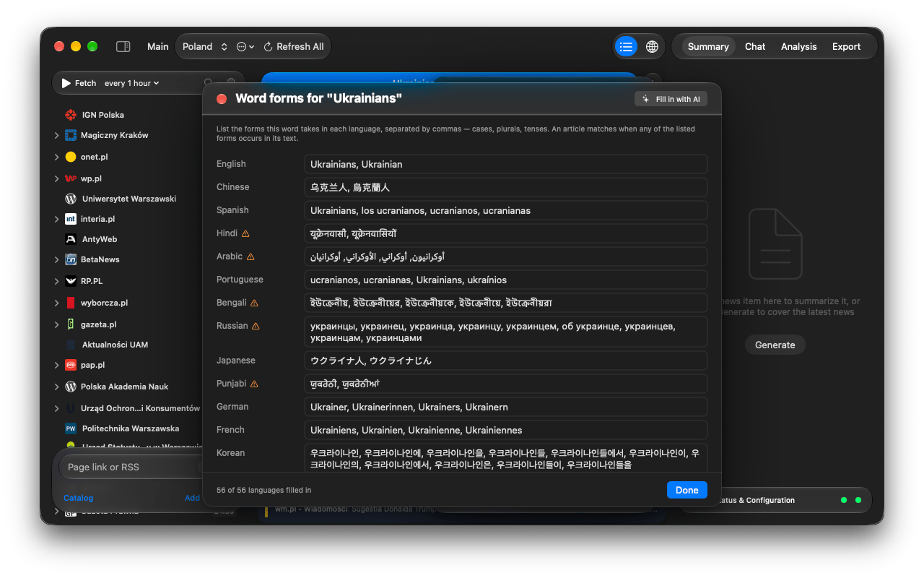The image size is (924, 578).
Task: Click Done in the word forms dialog
Action: (x=687, y=490)
